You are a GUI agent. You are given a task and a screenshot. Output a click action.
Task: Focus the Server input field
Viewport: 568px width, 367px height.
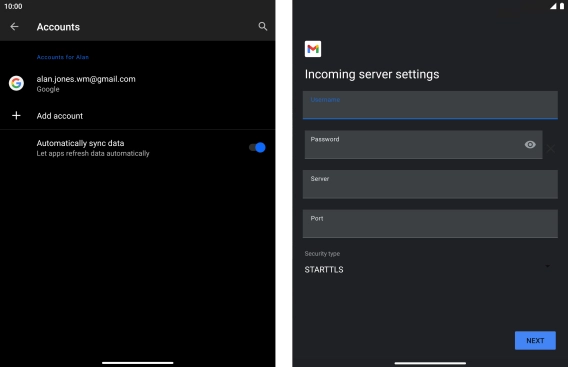[430, 184]
